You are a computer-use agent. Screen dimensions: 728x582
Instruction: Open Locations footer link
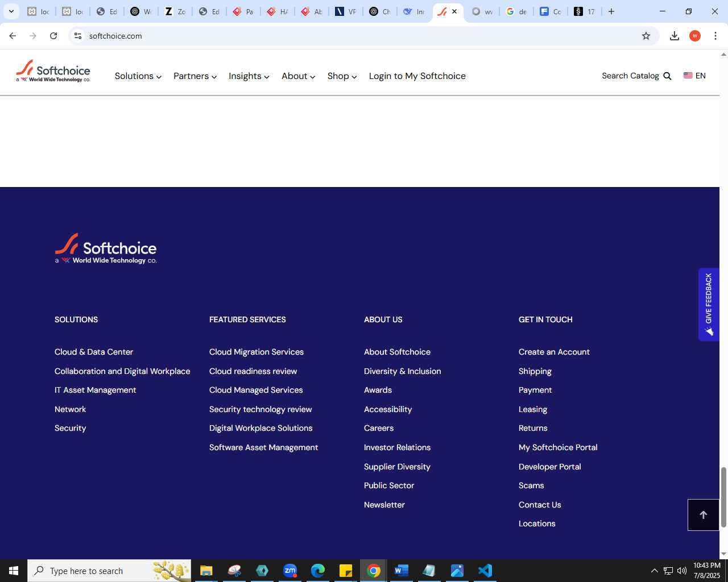[537, 523]
